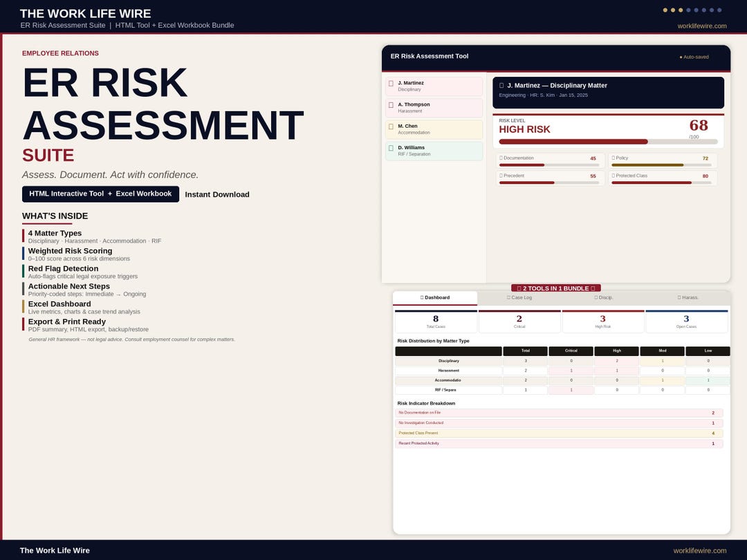Click the 68 risk score number
This screenshot has width=747, height=560.
[699, 125]
